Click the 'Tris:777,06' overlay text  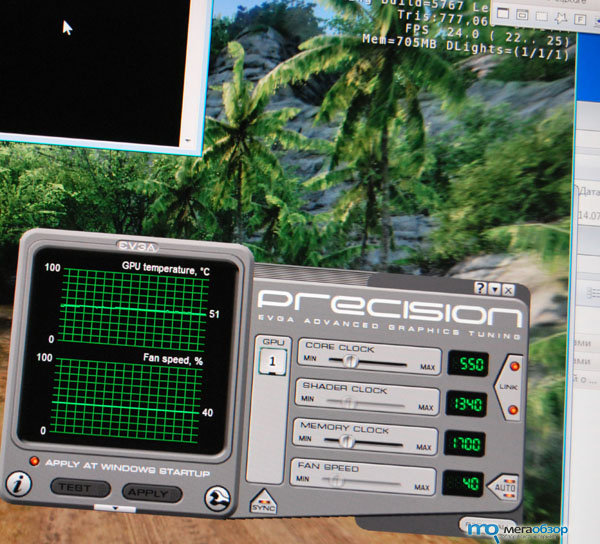point(444,18)
